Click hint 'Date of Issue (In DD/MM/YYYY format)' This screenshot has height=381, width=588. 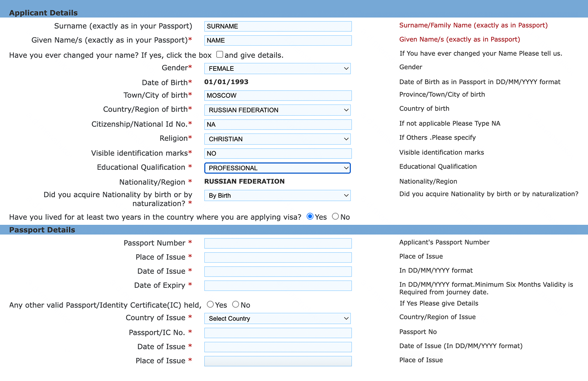tap(461, 346)
